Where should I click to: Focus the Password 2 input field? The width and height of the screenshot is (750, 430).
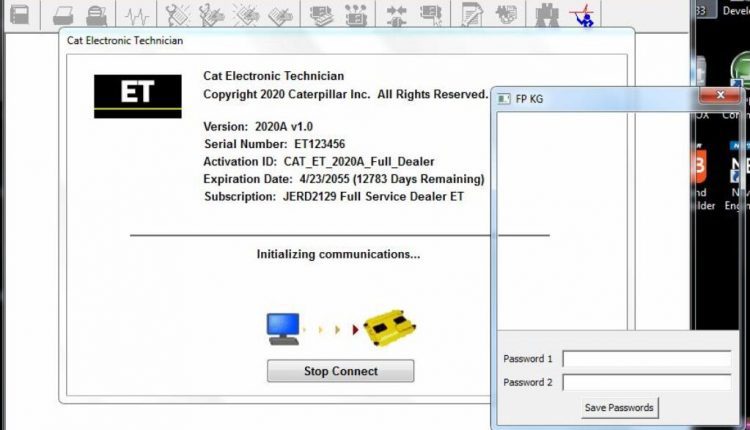point(647,382)
